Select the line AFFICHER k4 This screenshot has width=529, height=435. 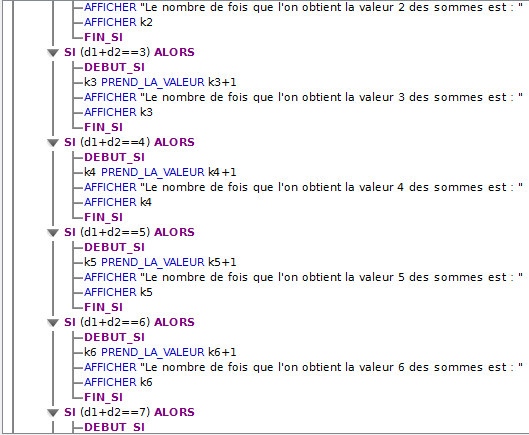pyautogui.click(x=118, y=202)
